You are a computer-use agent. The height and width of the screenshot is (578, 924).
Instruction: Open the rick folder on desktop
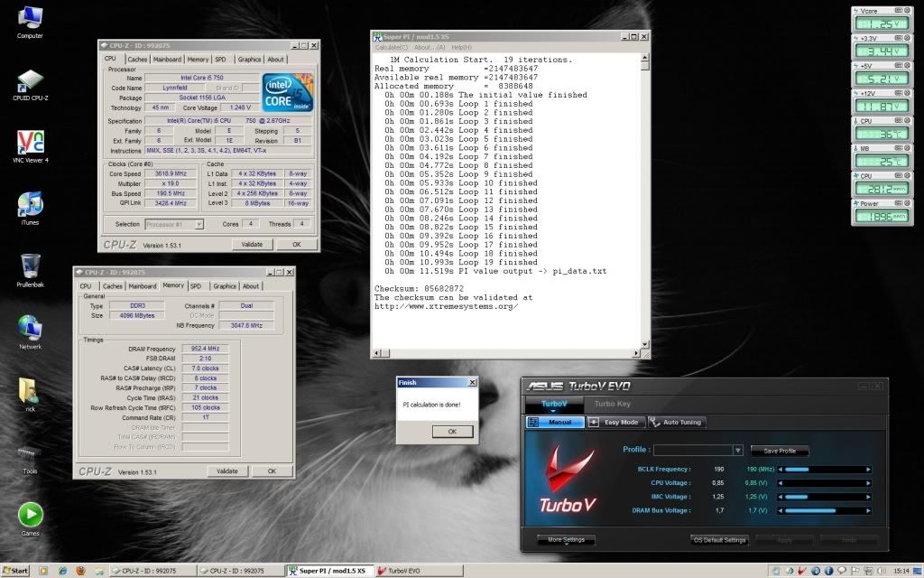[30, 390]
